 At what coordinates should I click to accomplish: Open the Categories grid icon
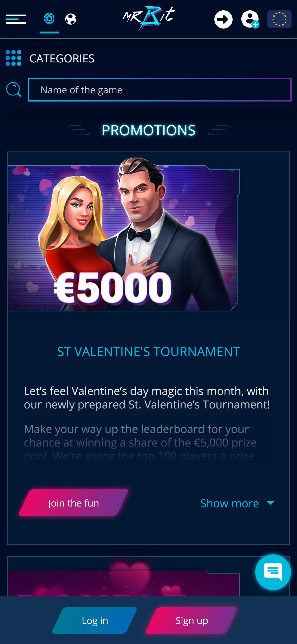[13, 58]
